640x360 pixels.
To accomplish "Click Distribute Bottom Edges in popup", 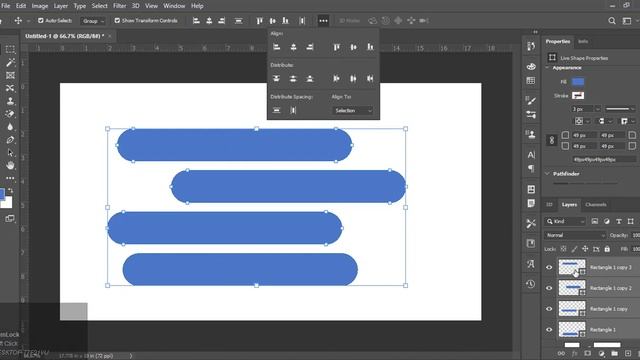I will point(310,78).
